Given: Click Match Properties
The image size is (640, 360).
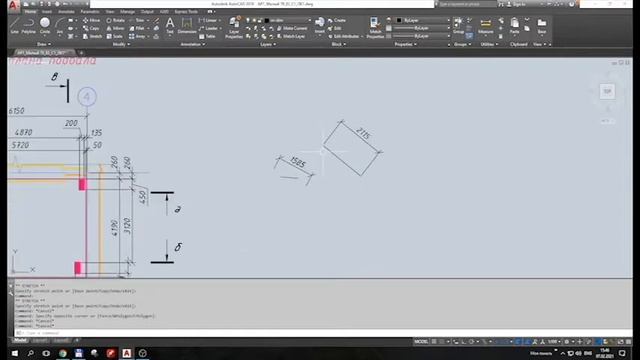Looking at the screenshot, I should click(375, 28).
